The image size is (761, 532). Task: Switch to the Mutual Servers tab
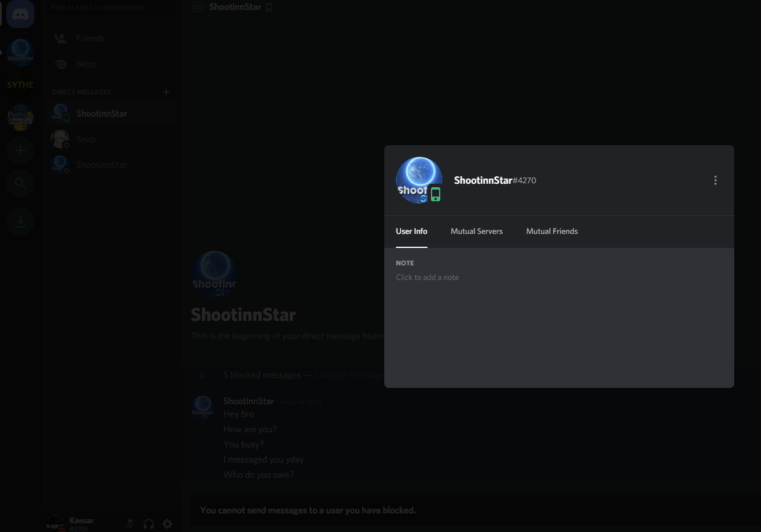[x=476, y=232]
